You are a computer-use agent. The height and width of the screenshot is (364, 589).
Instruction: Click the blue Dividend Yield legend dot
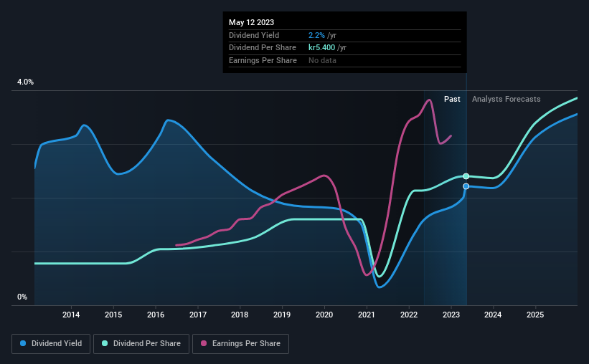pos(23,343)
